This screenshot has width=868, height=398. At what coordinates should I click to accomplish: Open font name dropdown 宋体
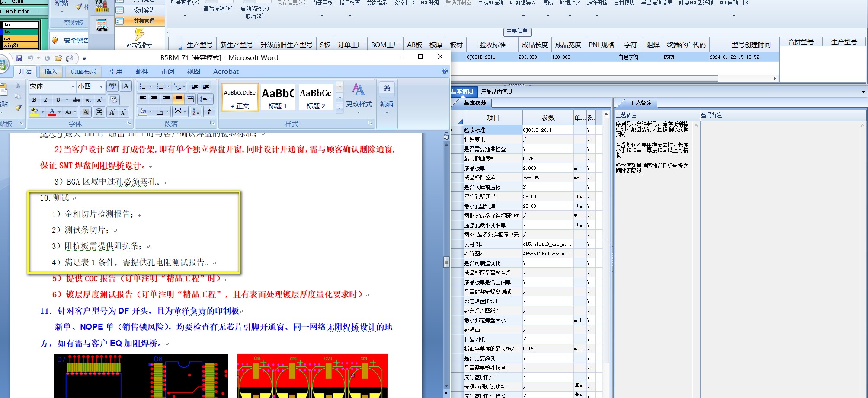[x=72, y=86]
